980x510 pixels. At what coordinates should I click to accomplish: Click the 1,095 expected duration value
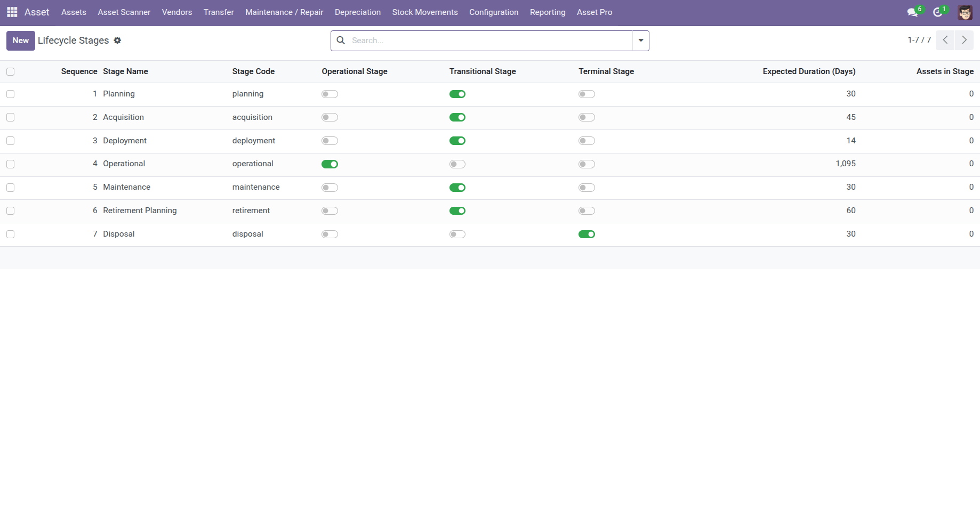tap(846, 164)
